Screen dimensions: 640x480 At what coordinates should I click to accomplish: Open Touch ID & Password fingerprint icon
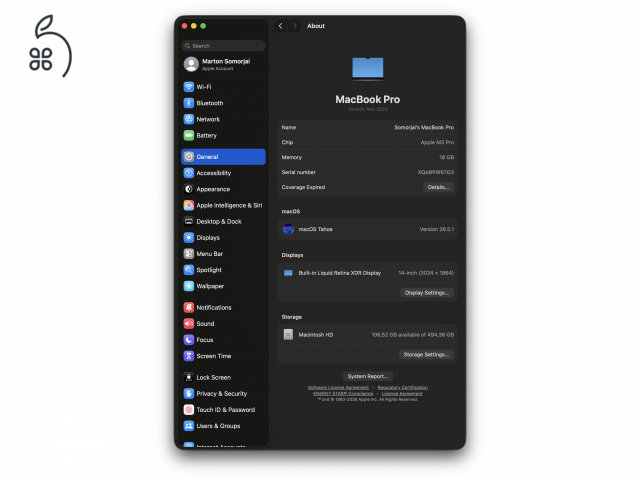[x=189, y=409]
